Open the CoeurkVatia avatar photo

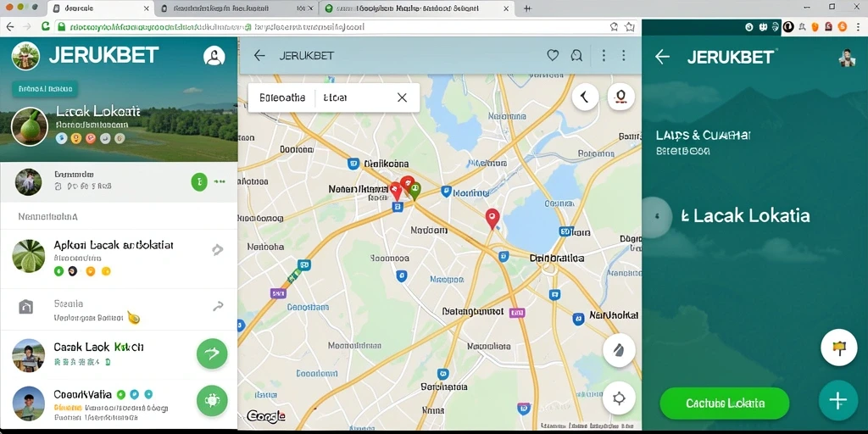(28, 403)
